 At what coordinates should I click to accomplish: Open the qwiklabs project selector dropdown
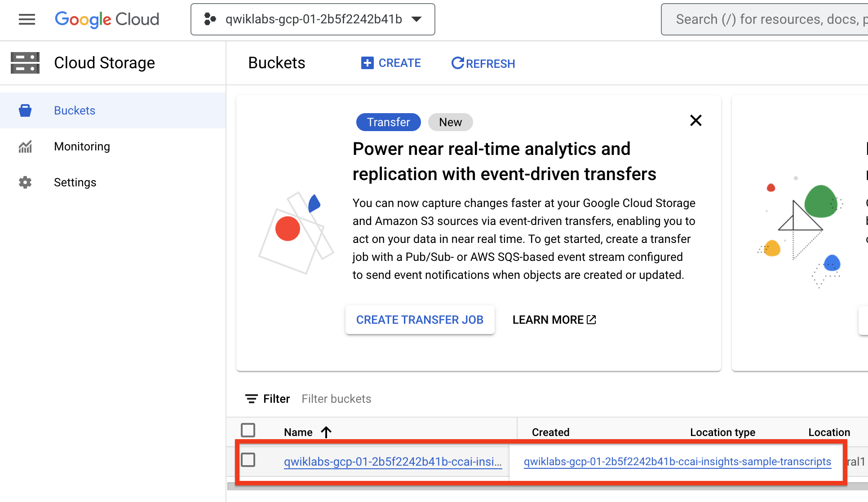313,19
